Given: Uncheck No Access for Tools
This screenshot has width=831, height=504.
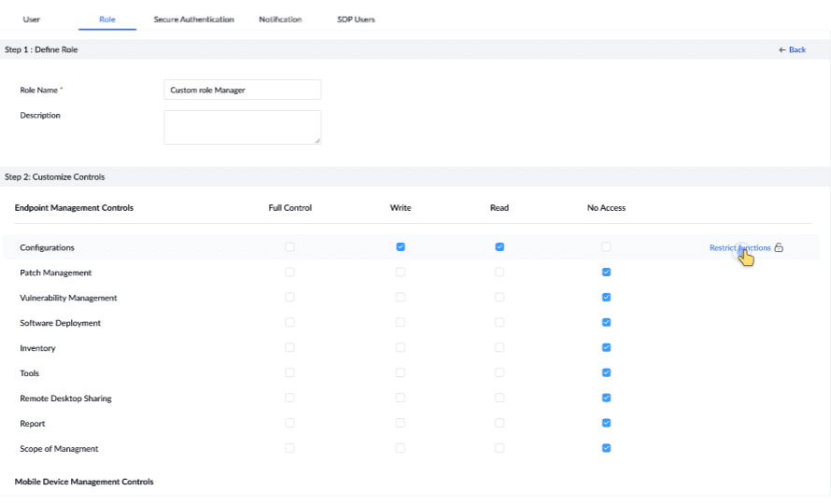Looking at the screenshot, I should pyautogui.click(x=606, y=372).
